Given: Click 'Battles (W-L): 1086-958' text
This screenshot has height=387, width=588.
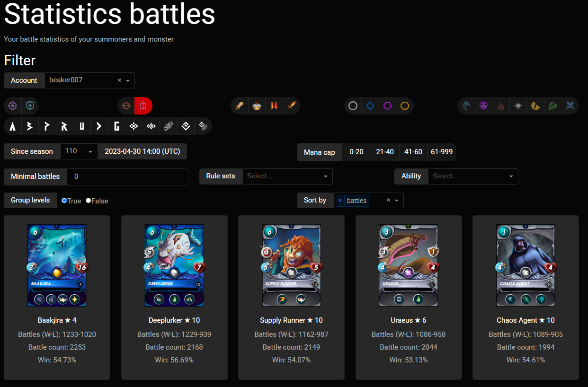Looking at the screenshot, I should tap(409, 334).
